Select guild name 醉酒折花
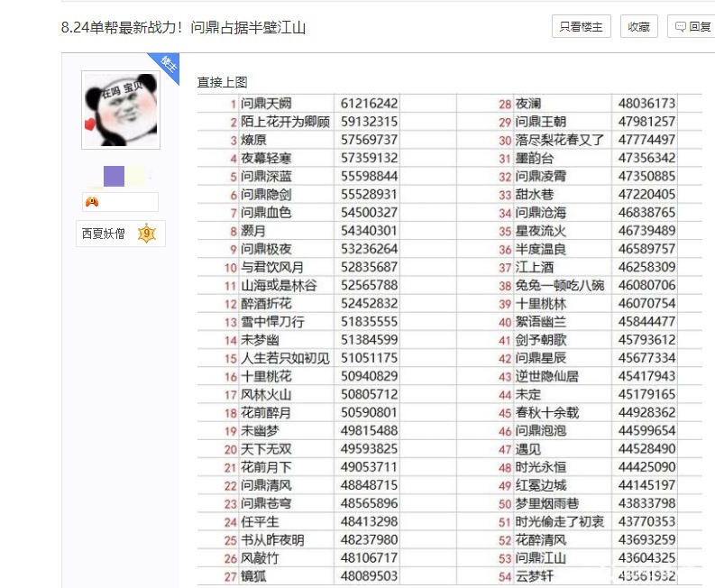 click(266, 304)
